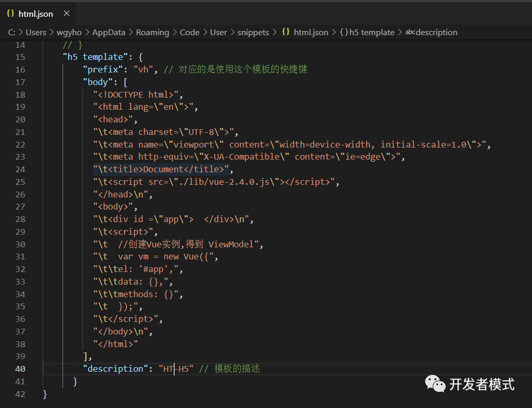Click the var vm = new Vue line
This screenshot has width=532, height=408.
153,257
